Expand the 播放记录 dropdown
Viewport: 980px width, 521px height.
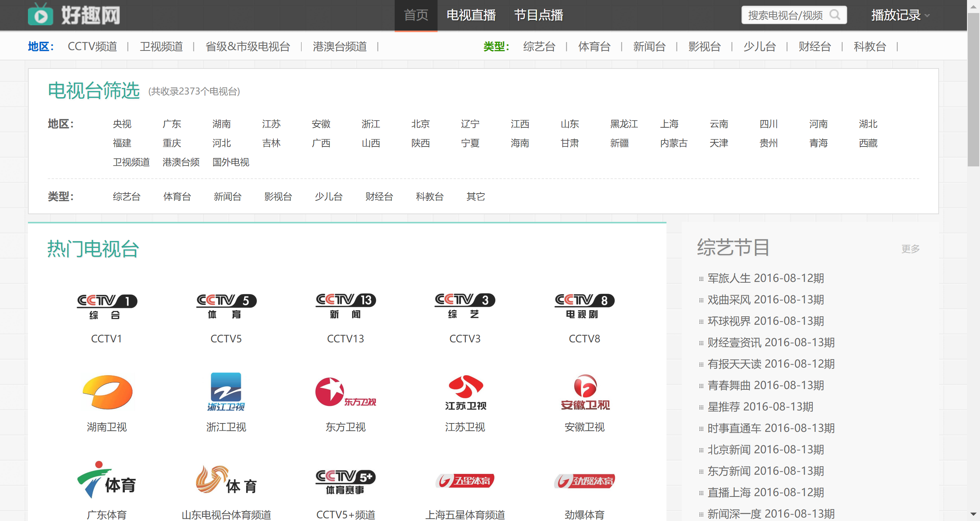point(900,15)
